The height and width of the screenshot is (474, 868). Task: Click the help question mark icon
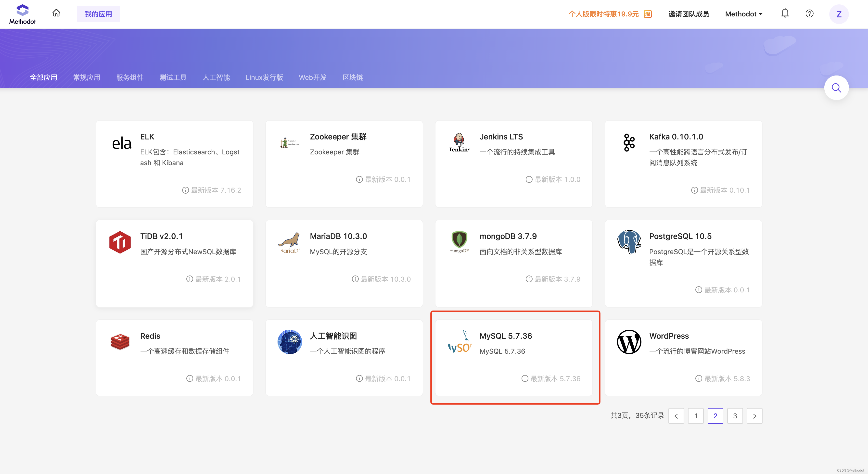click(809, 13)
